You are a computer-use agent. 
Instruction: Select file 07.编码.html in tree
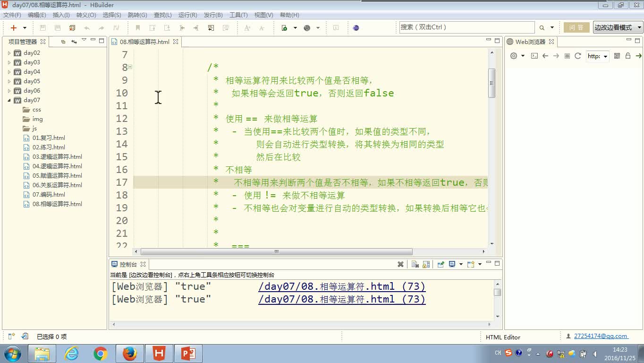(44, 195)
